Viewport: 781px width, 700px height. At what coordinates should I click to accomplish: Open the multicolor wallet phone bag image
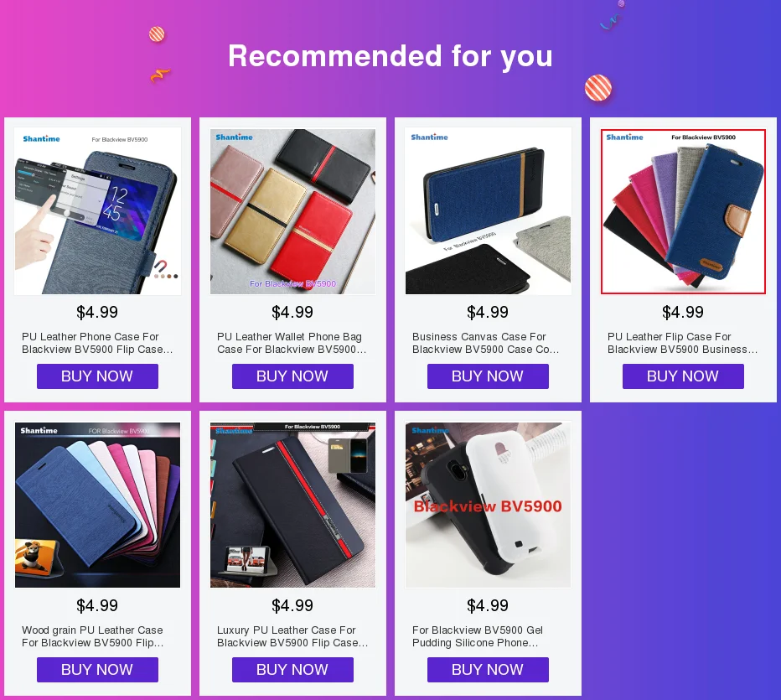293,210
